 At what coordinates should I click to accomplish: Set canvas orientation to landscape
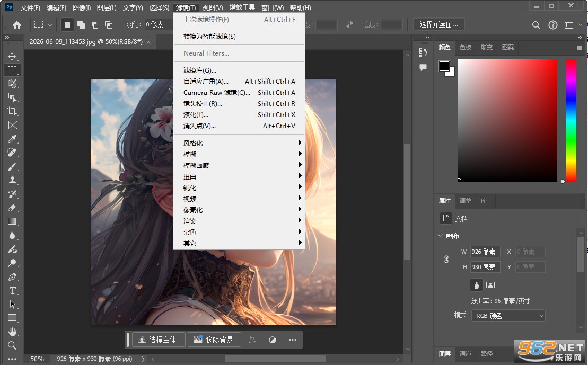[490, 285]
